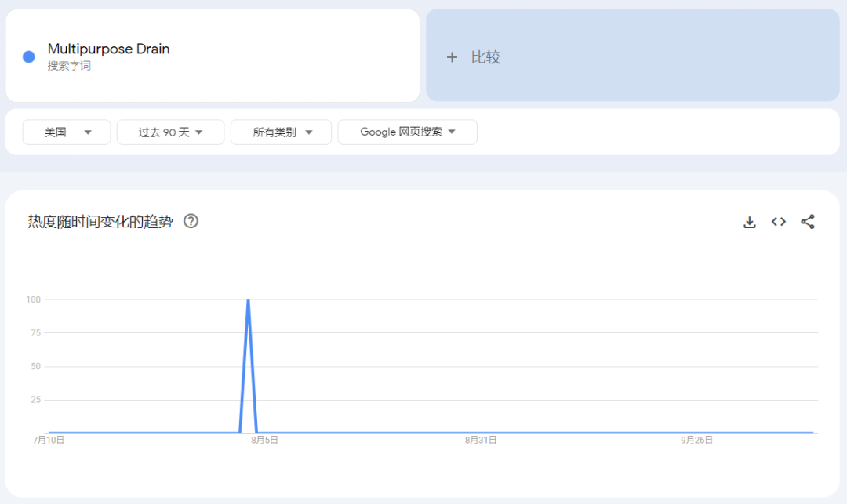
Task: Add a comparison term via 比较
Action: coord(633,55)
